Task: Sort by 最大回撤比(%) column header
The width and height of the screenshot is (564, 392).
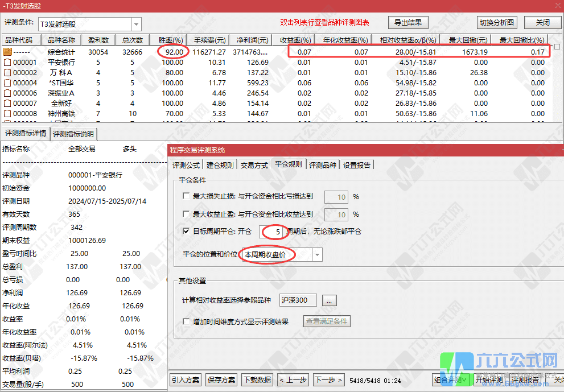Action: click(521, 40)
